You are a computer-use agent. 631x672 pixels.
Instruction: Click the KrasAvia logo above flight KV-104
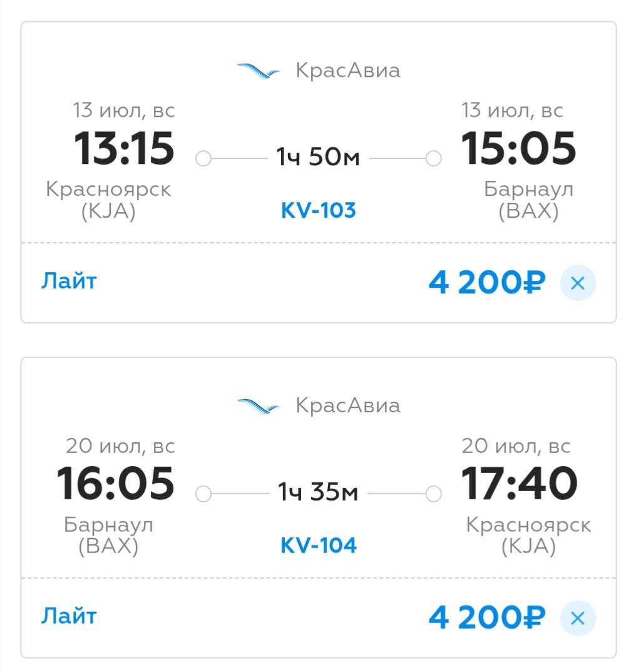(259, 406)
